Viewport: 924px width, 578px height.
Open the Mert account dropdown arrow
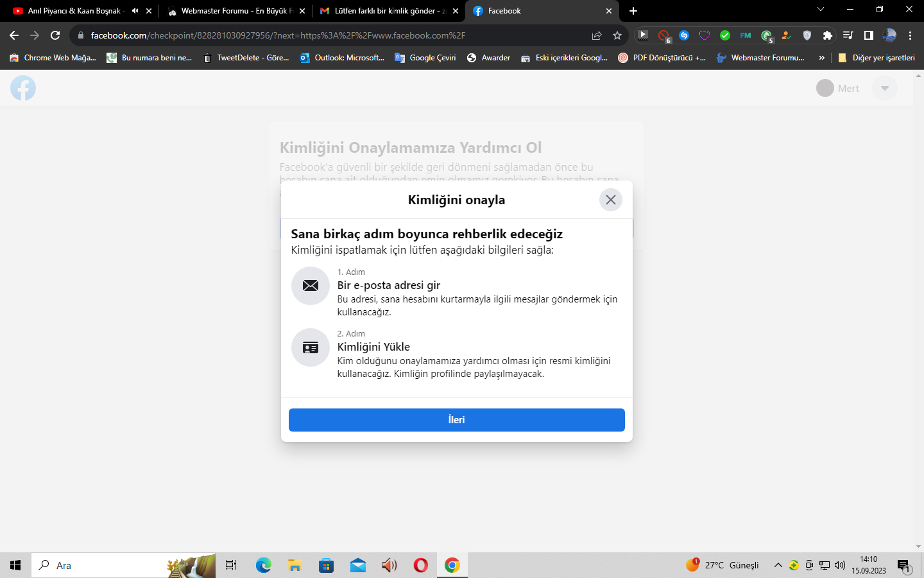pos(885,88)
